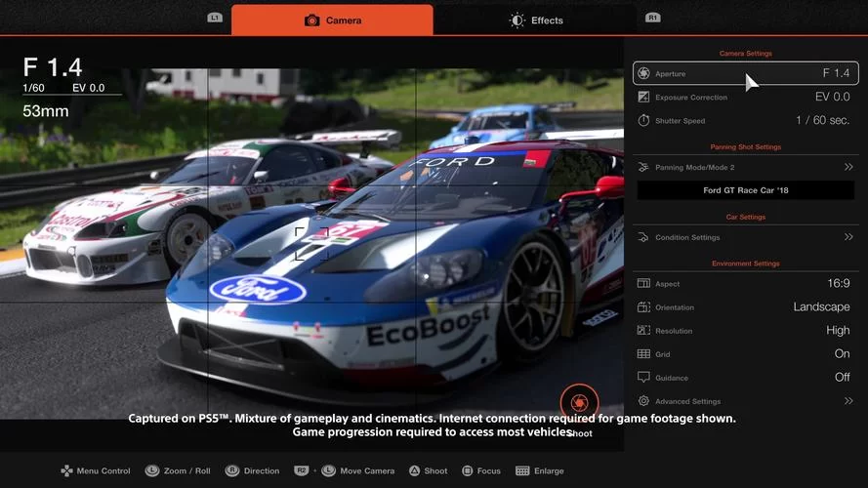Adjust the EV 0.0 exposure value
Viewport: 868px width, 488px height.
tap(832, 97)
